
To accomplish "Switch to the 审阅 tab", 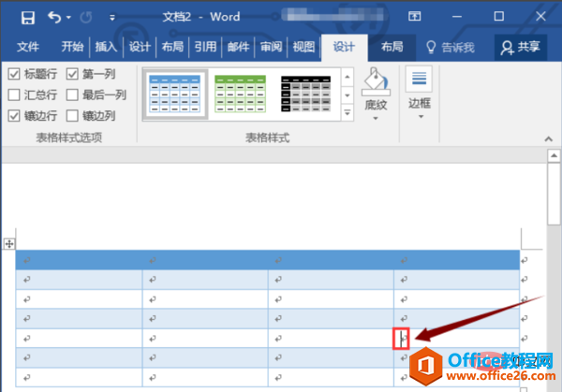I will pos(271,47).
